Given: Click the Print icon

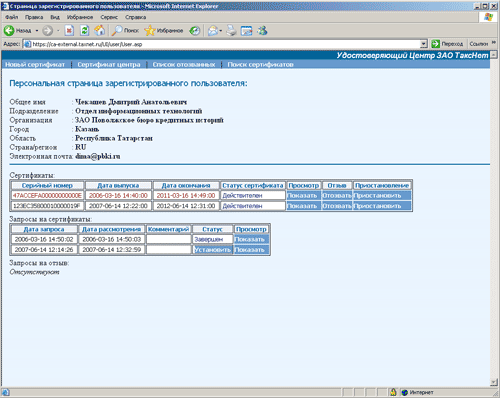Looking at the screenshot, I should [231, 31].
